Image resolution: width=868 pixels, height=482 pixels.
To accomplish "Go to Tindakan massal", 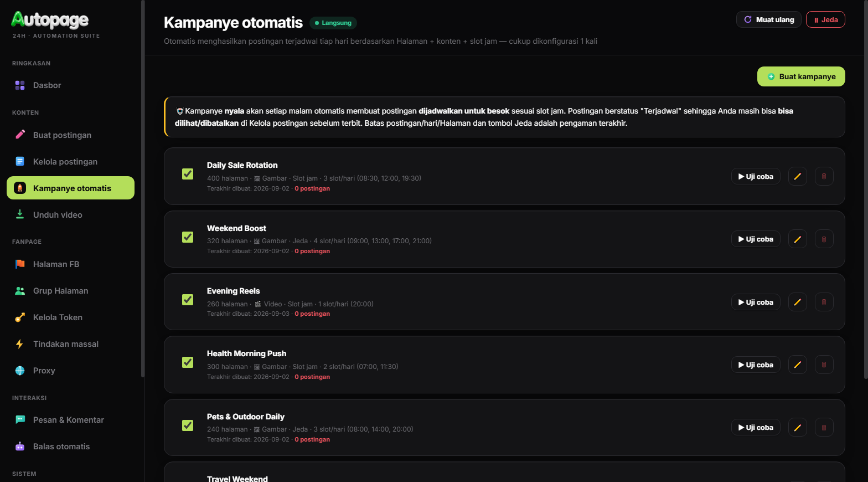I will 70,344.
